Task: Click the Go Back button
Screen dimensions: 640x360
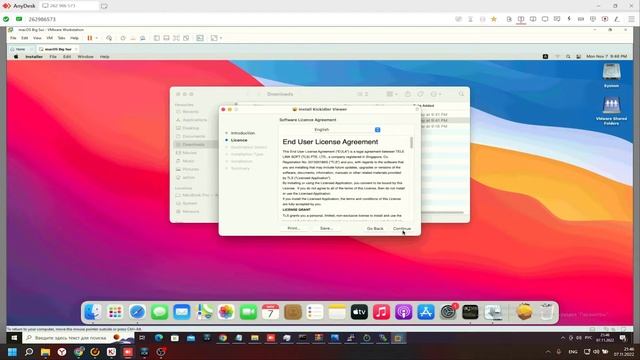Action: point(375,229)
